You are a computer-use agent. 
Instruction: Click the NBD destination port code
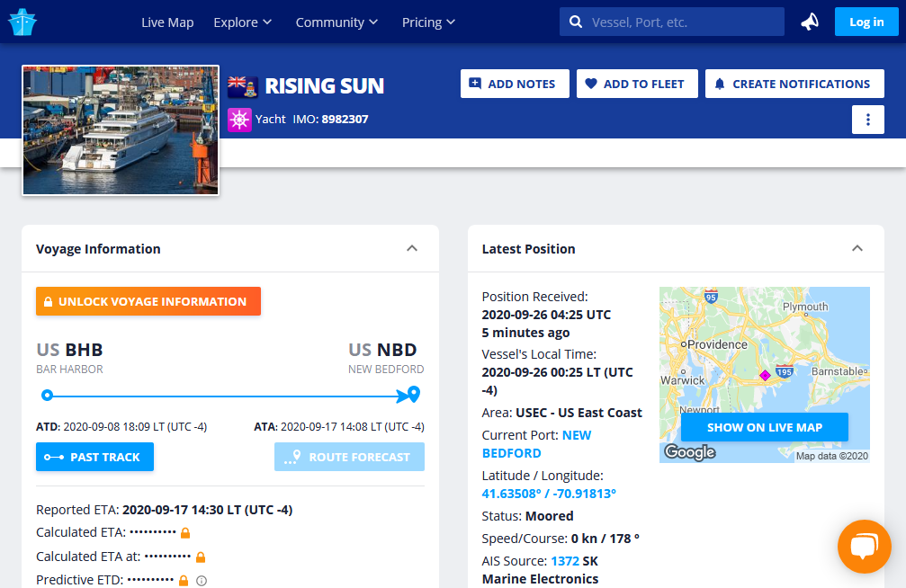point(397,350)
